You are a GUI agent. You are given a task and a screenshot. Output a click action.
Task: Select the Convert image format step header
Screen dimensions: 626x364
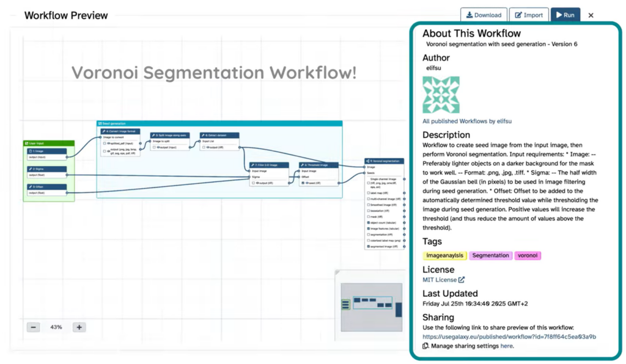point(121,131)
